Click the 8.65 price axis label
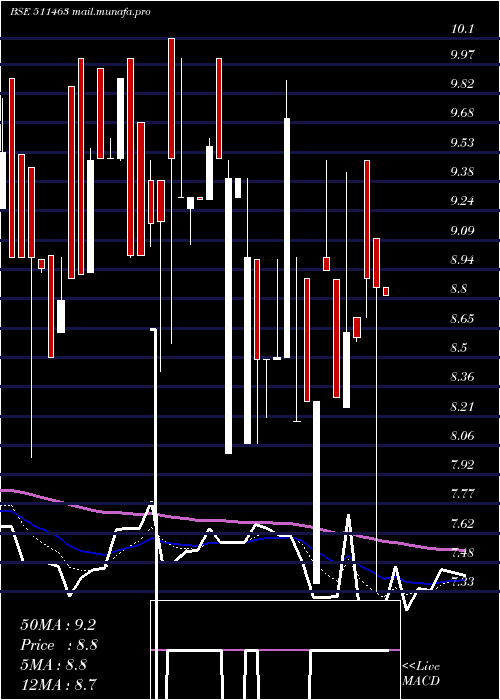The height and width of the screenshot is (700, 500). coord(463,318)
